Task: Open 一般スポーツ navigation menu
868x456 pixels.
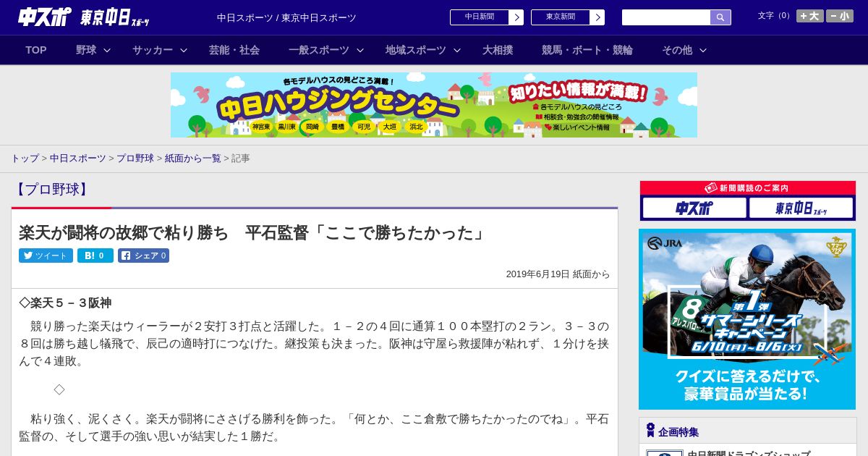Action: tap(319, 50)
